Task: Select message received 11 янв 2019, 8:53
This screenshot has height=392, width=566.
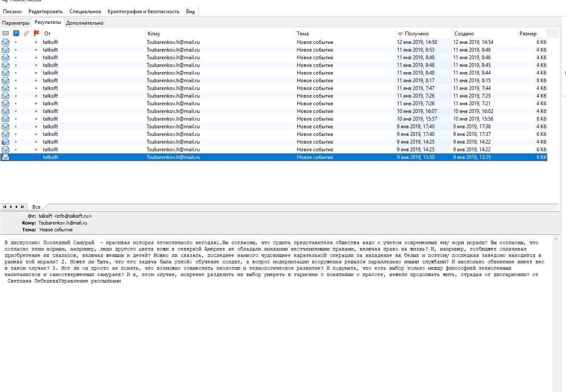Action: pos(273,50)
